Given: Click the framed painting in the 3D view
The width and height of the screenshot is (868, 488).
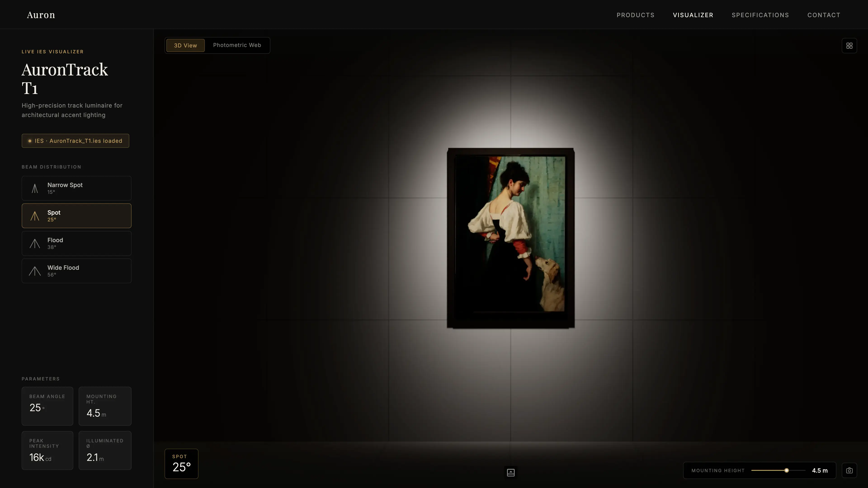Looking at the screenshot, I should pyautogui.click(x=510, y=238).
